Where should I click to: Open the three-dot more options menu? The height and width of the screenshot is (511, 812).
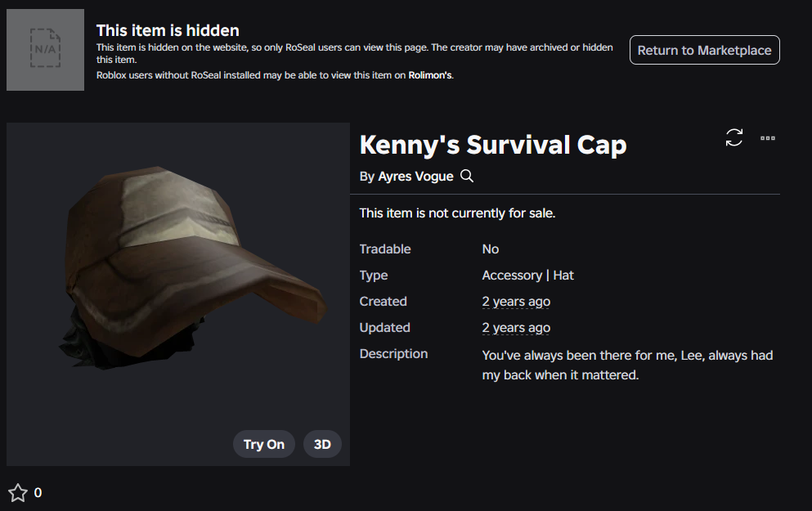[768, 137]
